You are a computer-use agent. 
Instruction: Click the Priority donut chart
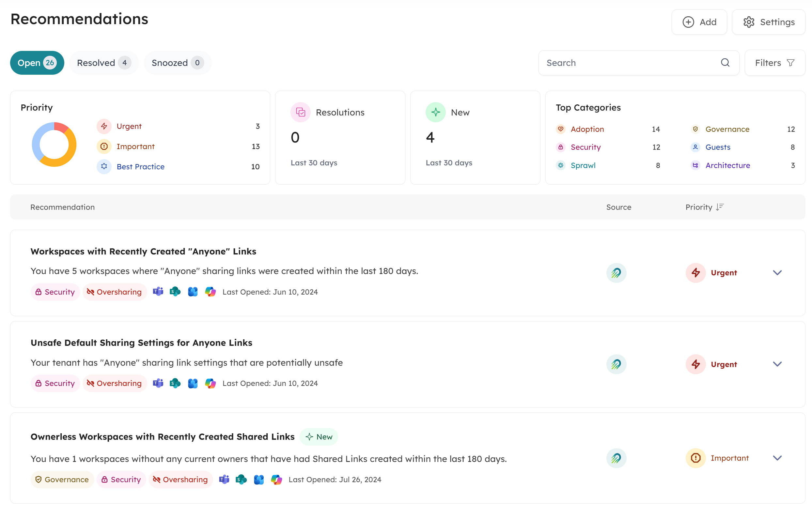pos(54,145)
